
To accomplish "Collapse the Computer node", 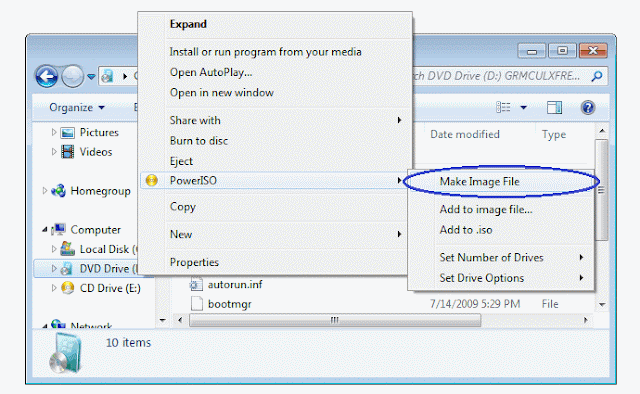I will coord(44,230).
